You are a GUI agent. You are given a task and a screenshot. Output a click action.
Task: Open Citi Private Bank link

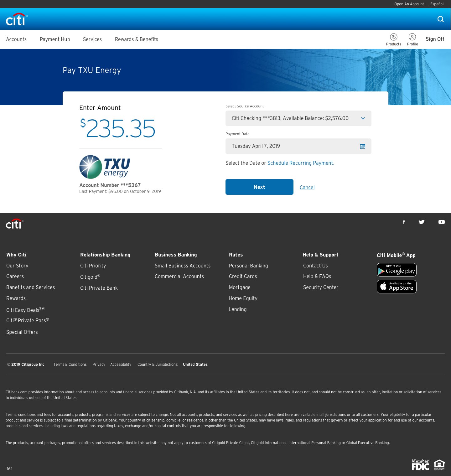99,288
